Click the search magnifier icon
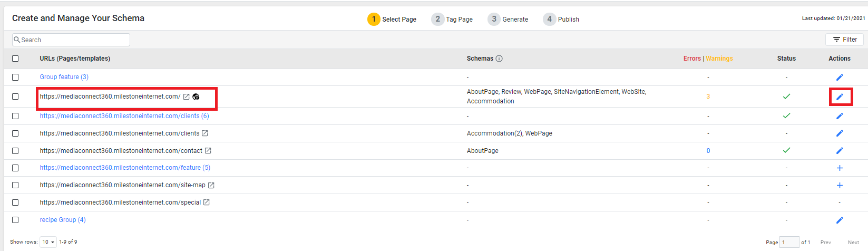This screenshot has width=868, height=251. pos(17,40)
